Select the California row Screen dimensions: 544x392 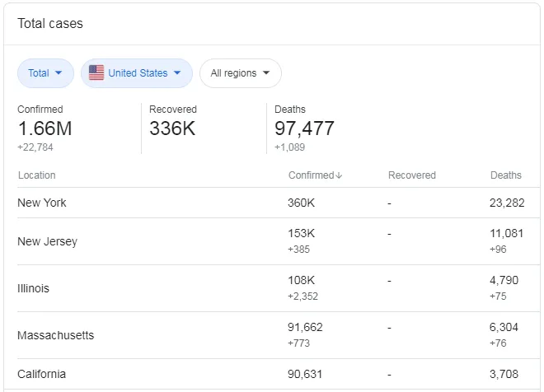[x=41, y=374]
